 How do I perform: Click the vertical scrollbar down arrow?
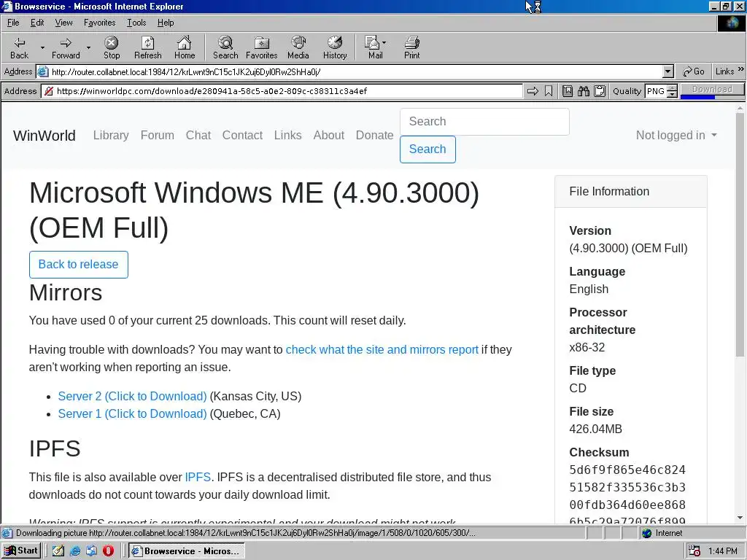740,518
